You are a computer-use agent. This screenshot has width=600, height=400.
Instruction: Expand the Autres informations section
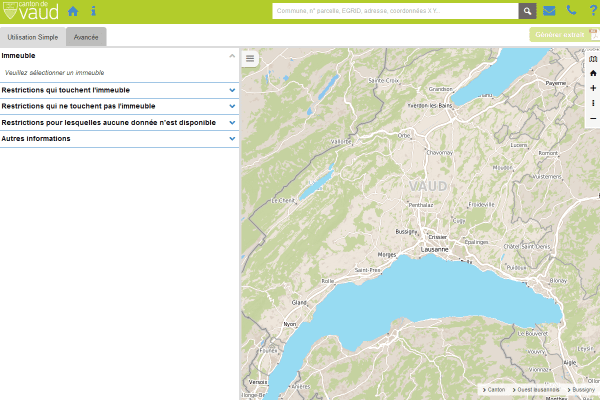click(119, 139)
